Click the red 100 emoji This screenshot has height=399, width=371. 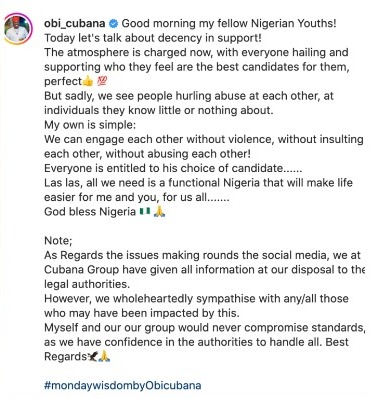pos(102,81)
